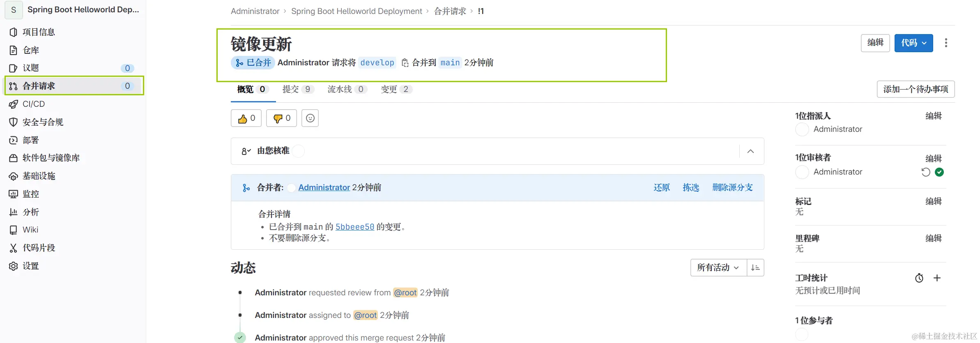Switch to the 概览 tab
Image resolution: width=980 pixels, height=343 pixels.
[253, 89]
